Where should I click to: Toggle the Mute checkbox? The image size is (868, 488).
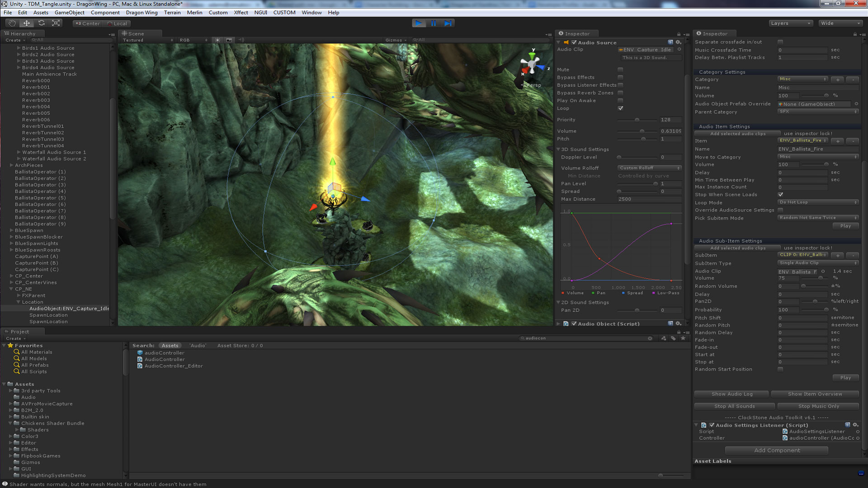tap(620, 70)
